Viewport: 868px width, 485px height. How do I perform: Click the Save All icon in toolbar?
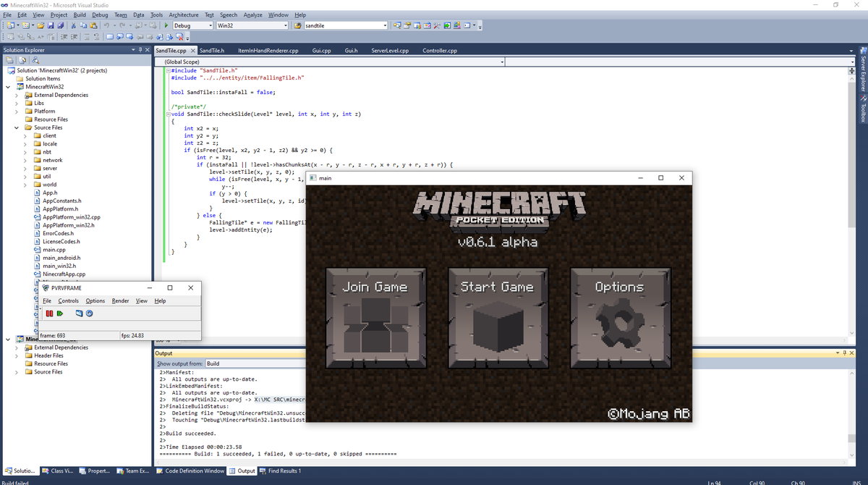coord(61,25)
